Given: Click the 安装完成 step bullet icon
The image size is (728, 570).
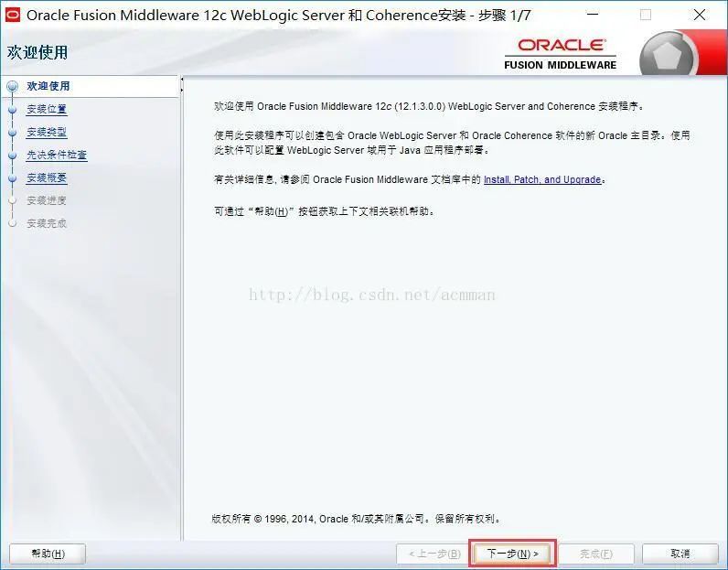Looking at the screenshot, I should point(13,223).
